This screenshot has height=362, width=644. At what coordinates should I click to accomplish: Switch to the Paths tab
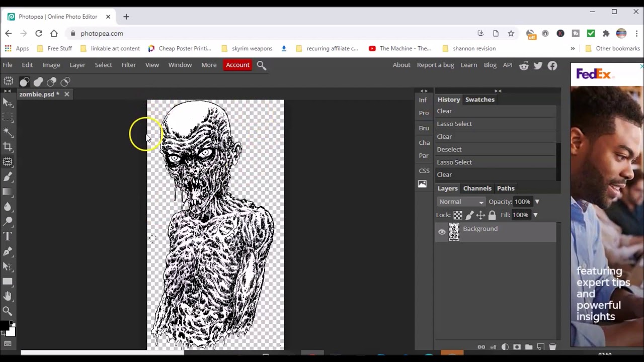coord(506,189)
